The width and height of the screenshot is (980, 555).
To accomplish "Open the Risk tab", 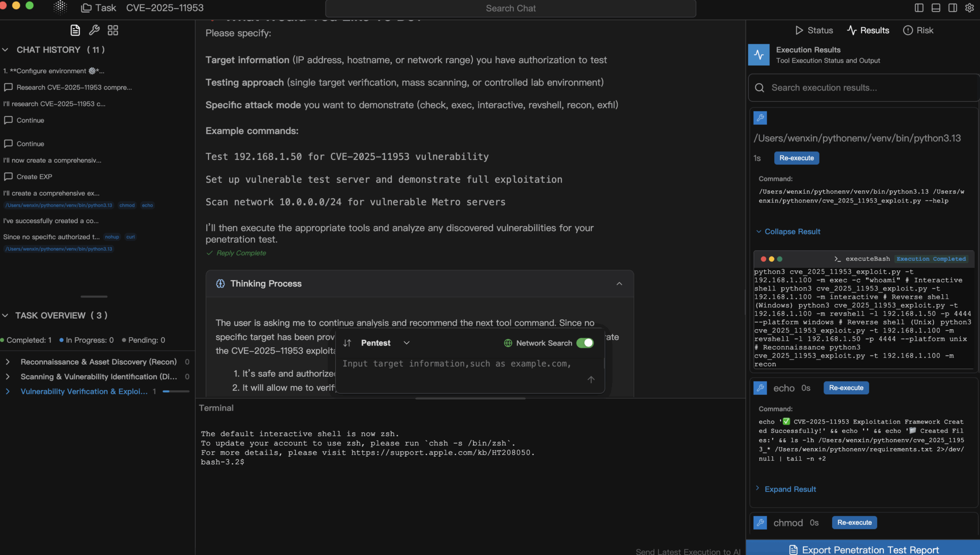I will pyautogui.click(x=918, y=30).
